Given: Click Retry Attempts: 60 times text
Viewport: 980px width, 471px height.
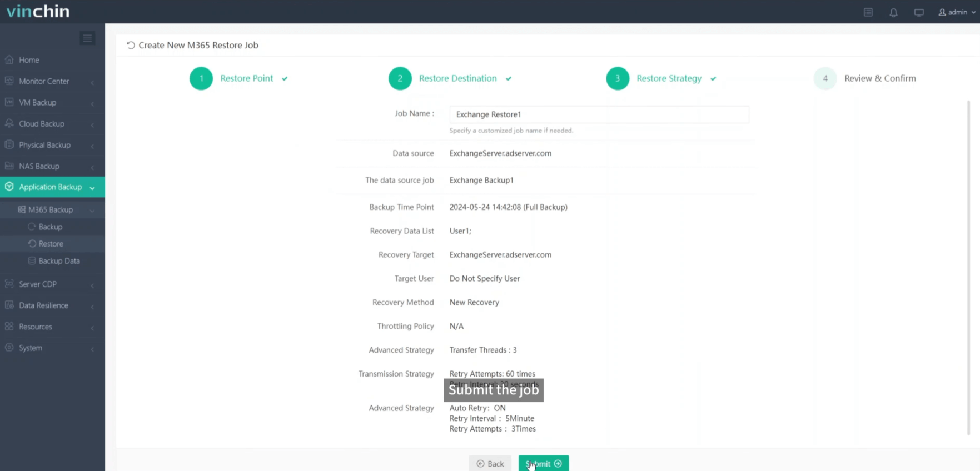Looking at the screenshot, I should pyautogui.click(x=493, y=374).
